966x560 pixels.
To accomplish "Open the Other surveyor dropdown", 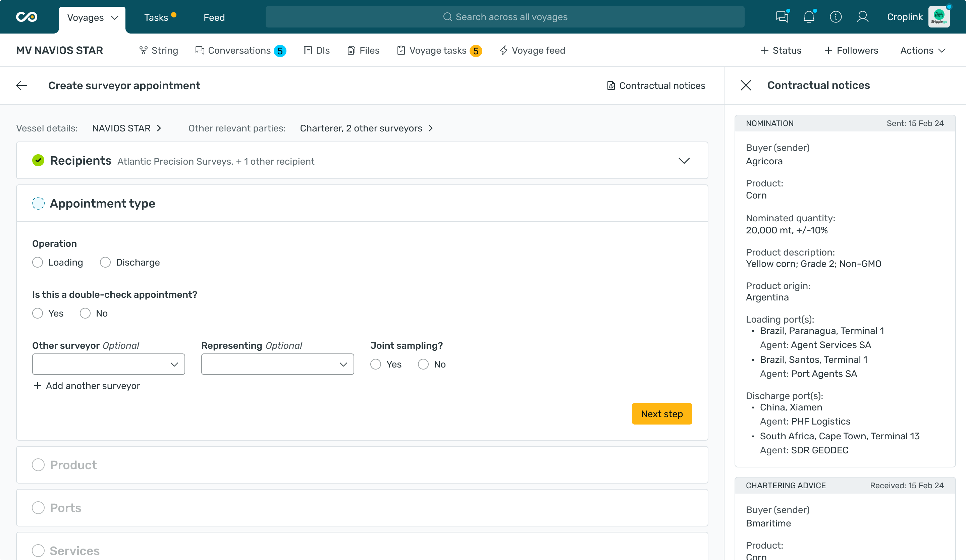I will click(x=108, y=364).
